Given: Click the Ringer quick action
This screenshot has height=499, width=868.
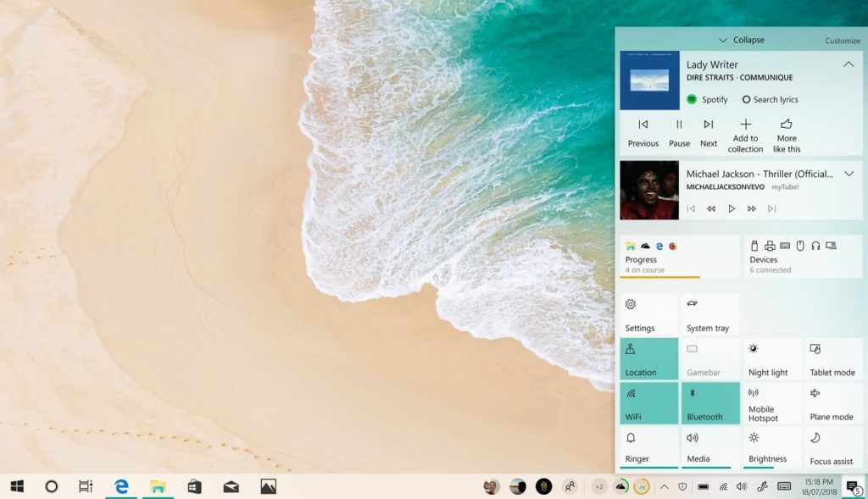Looking at the screenshot, I should [x=648, y=447].
